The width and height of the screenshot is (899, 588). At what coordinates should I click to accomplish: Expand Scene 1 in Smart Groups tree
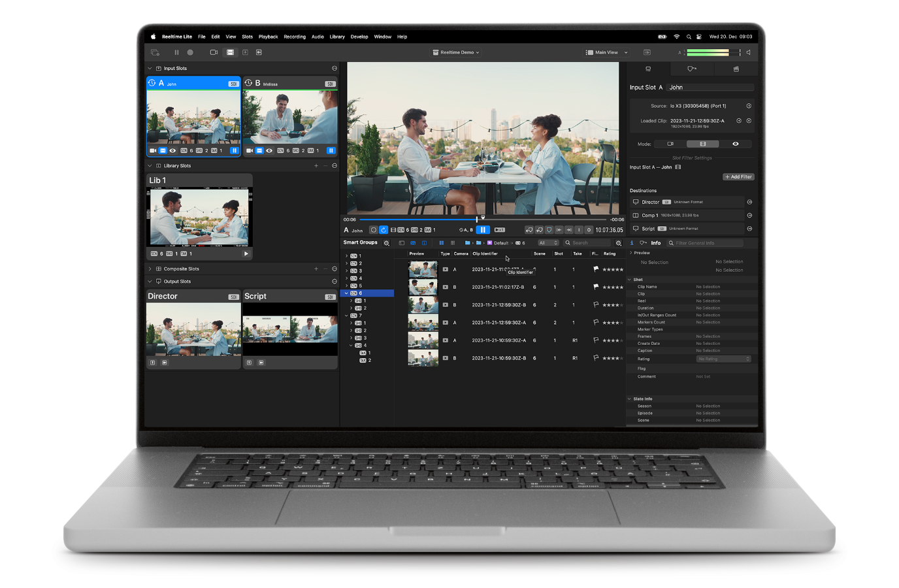pos(347,256)
